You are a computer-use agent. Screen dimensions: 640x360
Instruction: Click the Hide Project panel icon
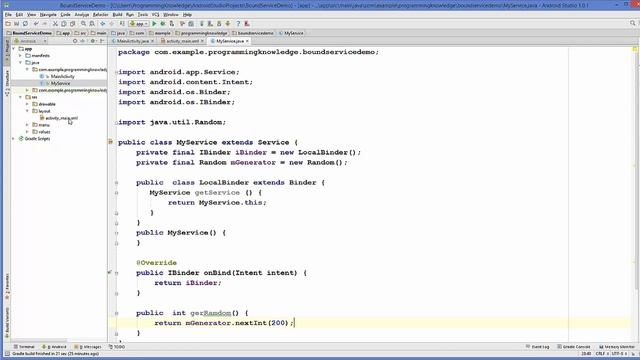point(102,41)
